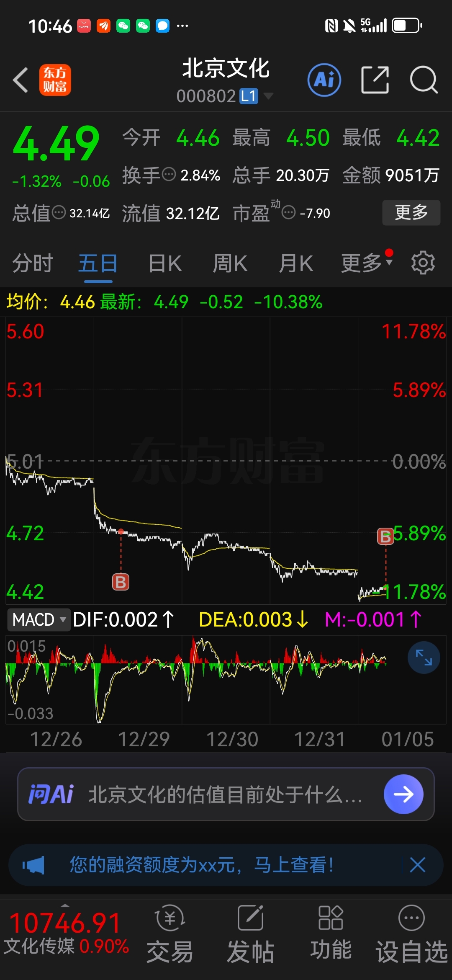
Task: Click the 更多 quote details button
Action: (x=411, y=213)
